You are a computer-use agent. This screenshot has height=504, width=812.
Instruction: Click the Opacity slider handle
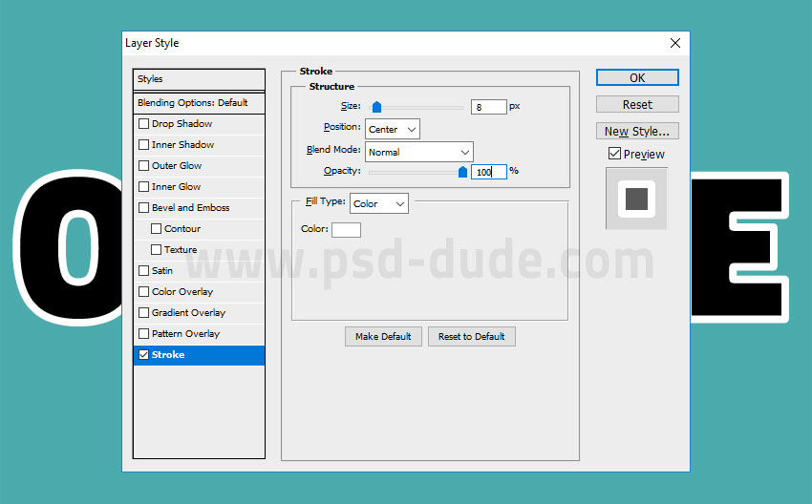[x=463, y=172]
